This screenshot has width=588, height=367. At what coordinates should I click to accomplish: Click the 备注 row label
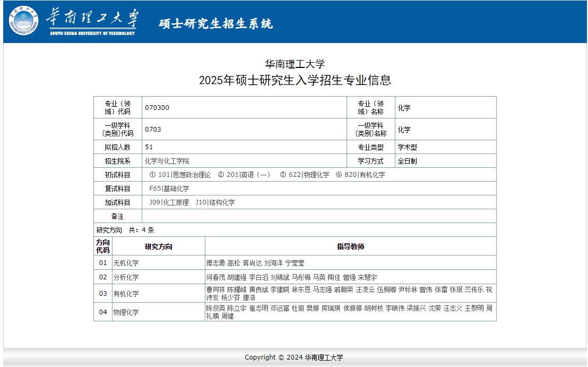click(117, 216)
